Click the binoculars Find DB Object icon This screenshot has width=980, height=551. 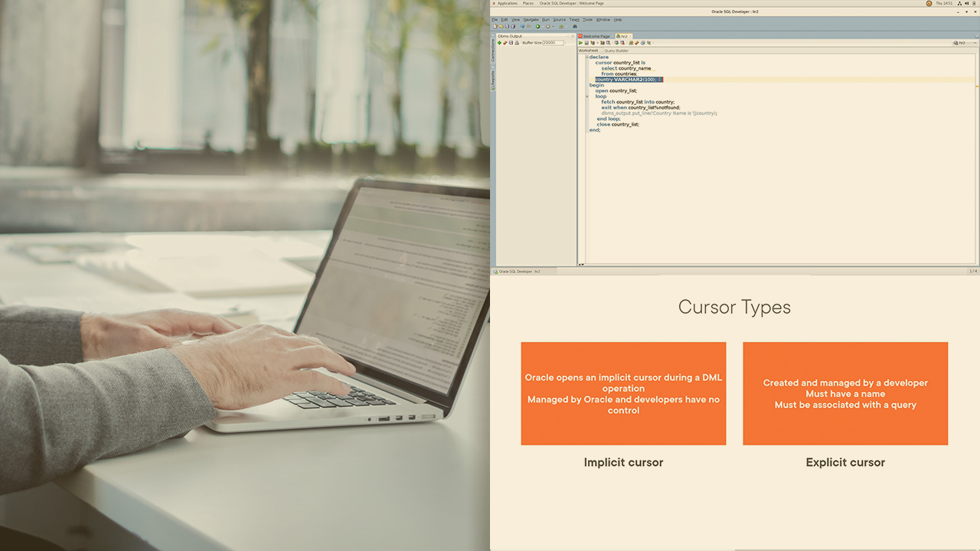pyautogui.click(x=575, y=26)
